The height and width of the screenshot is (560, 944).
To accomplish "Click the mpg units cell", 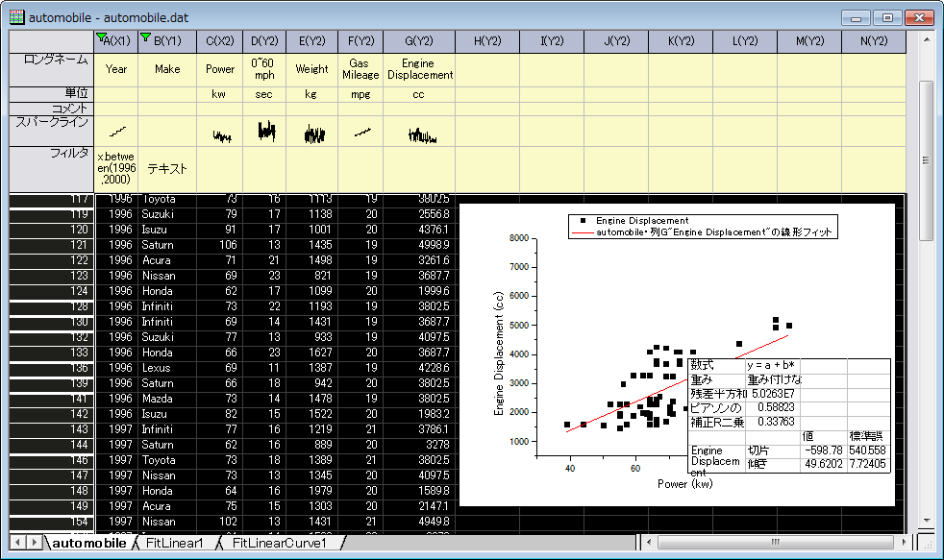I will (360, 94).
